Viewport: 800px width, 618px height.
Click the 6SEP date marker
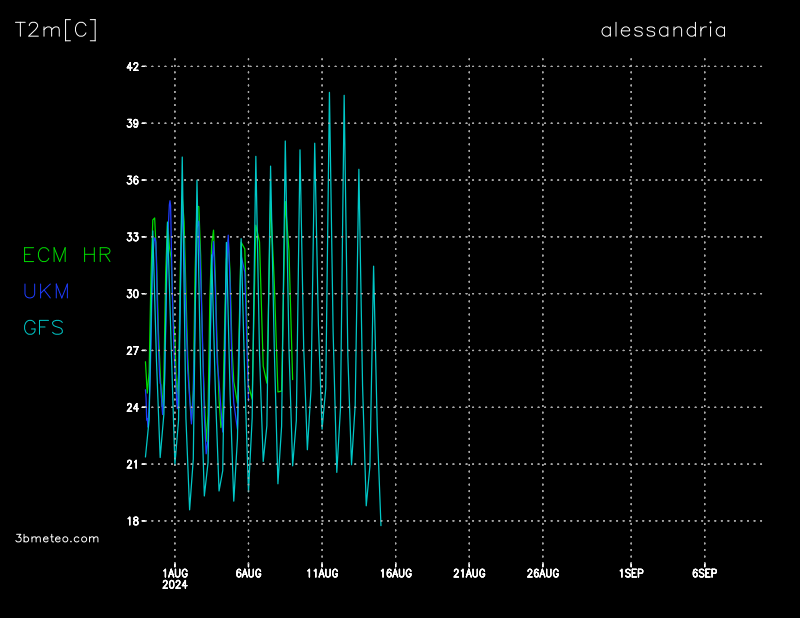pyautogui.click(x=704, y=573)
